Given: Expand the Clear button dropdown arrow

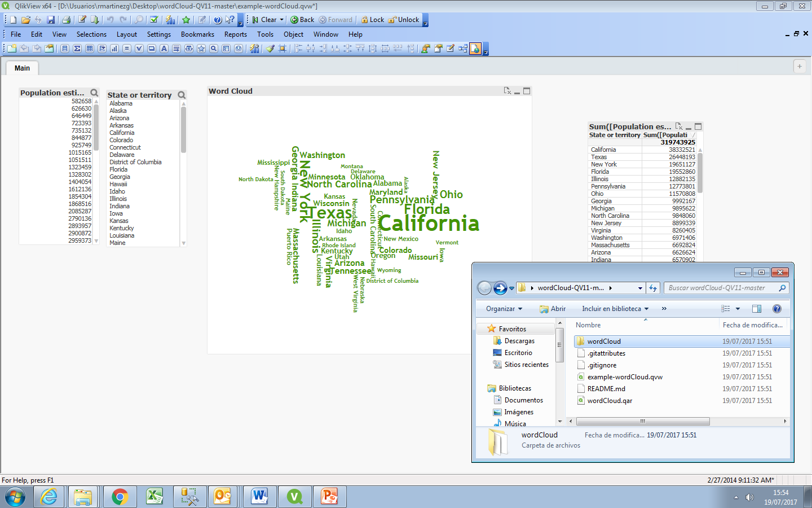Looking at the screenshot, I should point(282,20).
